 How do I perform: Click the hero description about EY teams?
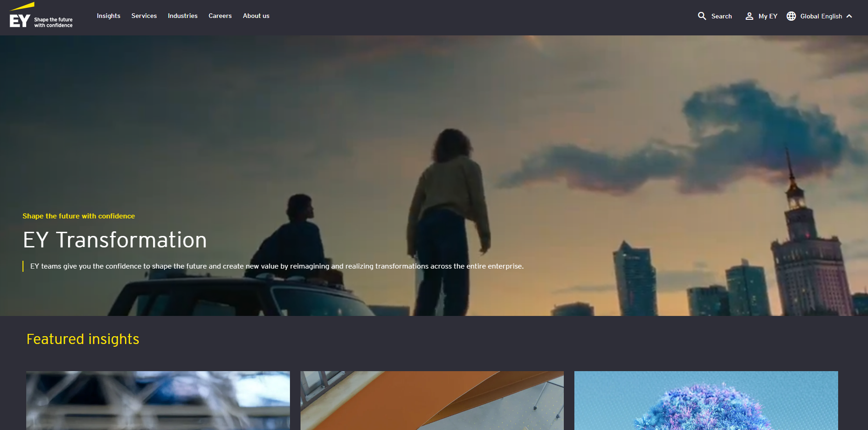coord(277,266)
